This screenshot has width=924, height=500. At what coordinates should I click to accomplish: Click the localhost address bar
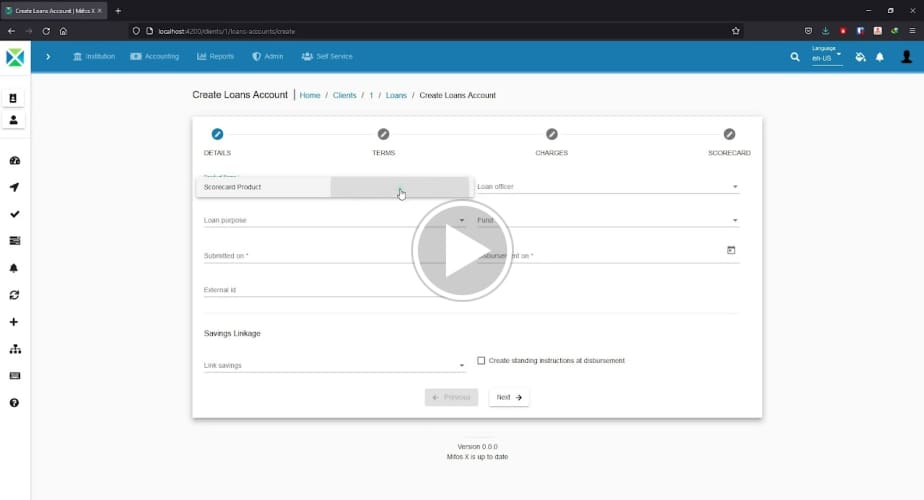(436, 31)
